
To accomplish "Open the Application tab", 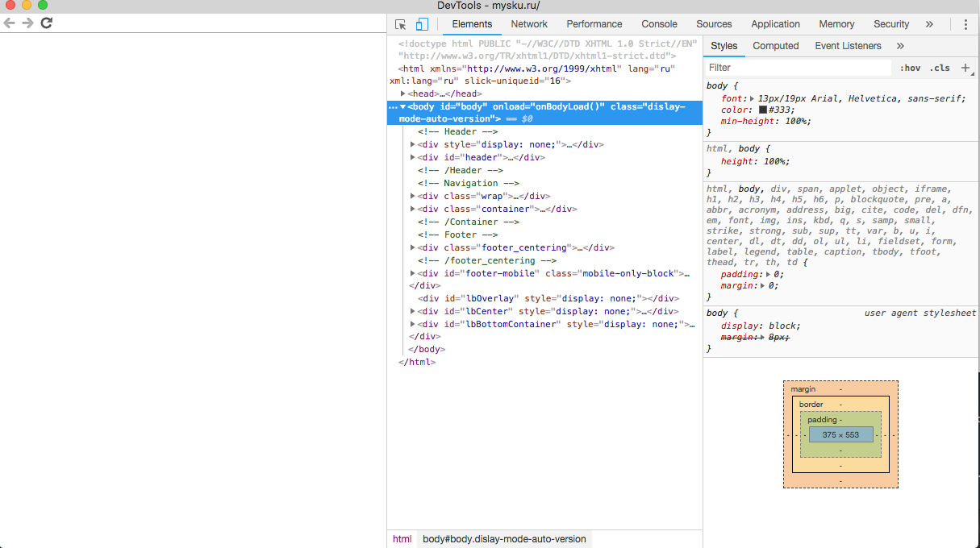I will (775, 24).
